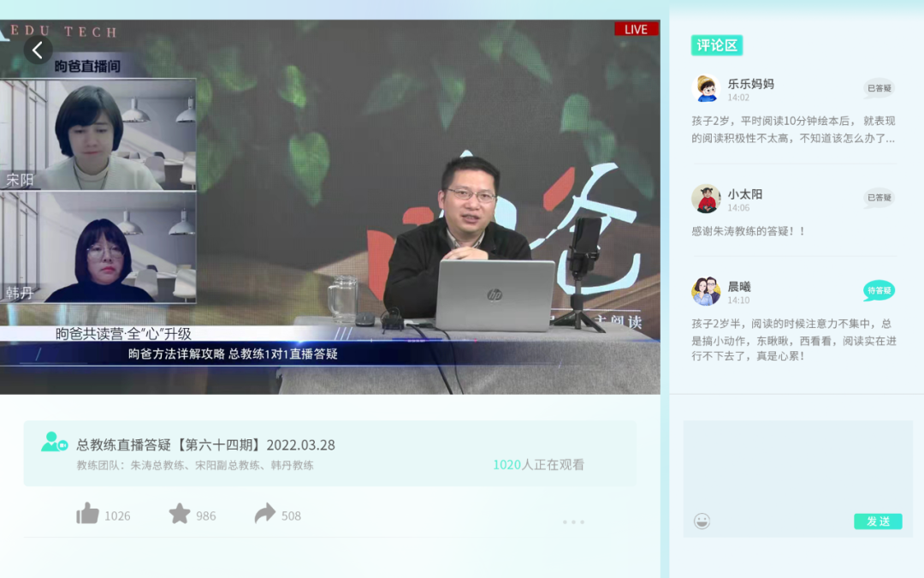
Task: Click the back arrow button
Action: click(38, 51)
